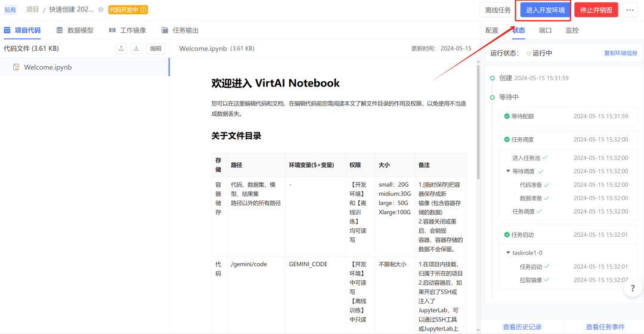Click the green check beside 任务启动 header
The width and height of the screenshot is (644, 334).
(x=507, y=235)
